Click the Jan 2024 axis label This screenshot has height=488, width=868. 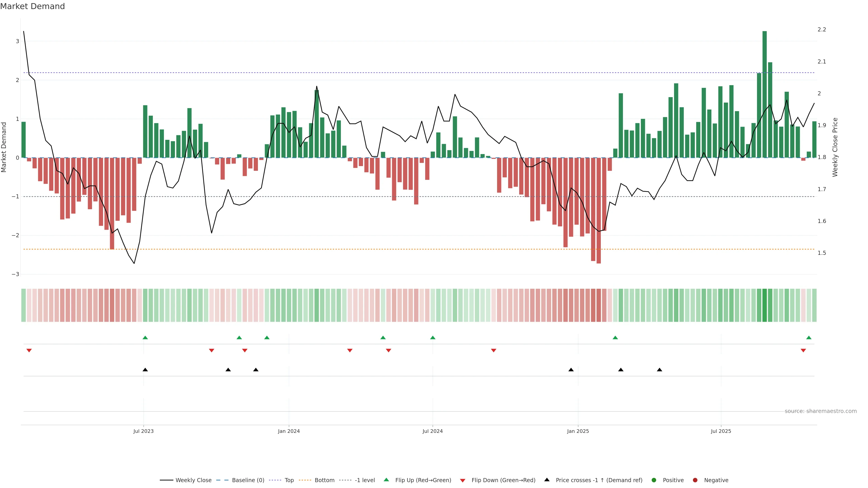[289, 431]
